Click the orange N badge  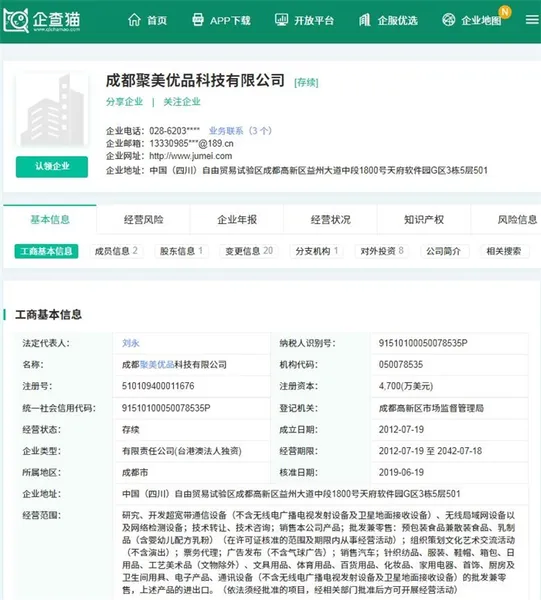click(505, 12)
